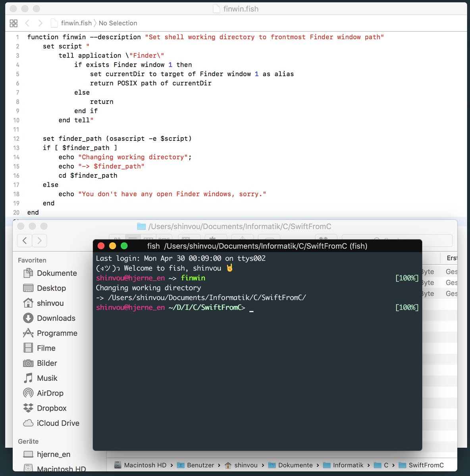Click the Favoriten sidebar section header
This screenshot has height=476, width=470.
pyautogui.click(x=32, y=260)
